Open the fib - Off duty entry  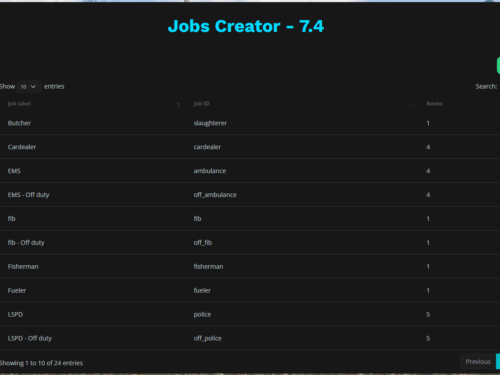[x=250, y=243]
